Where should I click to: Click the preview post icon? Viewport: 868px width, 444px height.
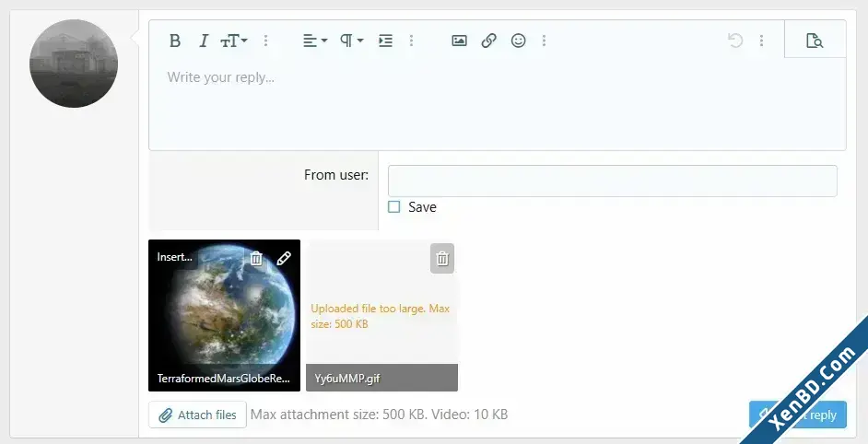815,41
